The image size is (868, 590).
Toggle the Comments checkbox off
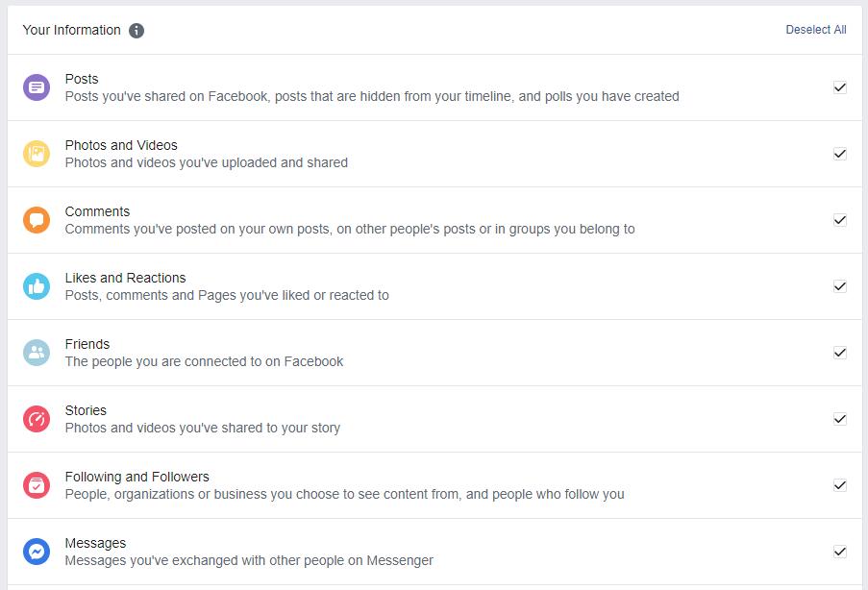[x=840, y=220]
